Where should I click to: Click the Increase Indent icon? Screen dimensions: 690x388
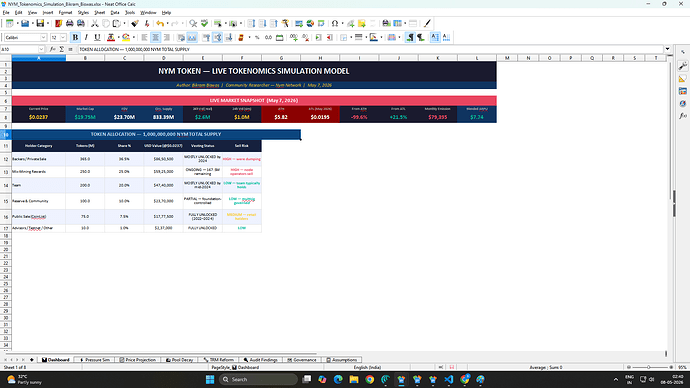[x=318, y=37]
